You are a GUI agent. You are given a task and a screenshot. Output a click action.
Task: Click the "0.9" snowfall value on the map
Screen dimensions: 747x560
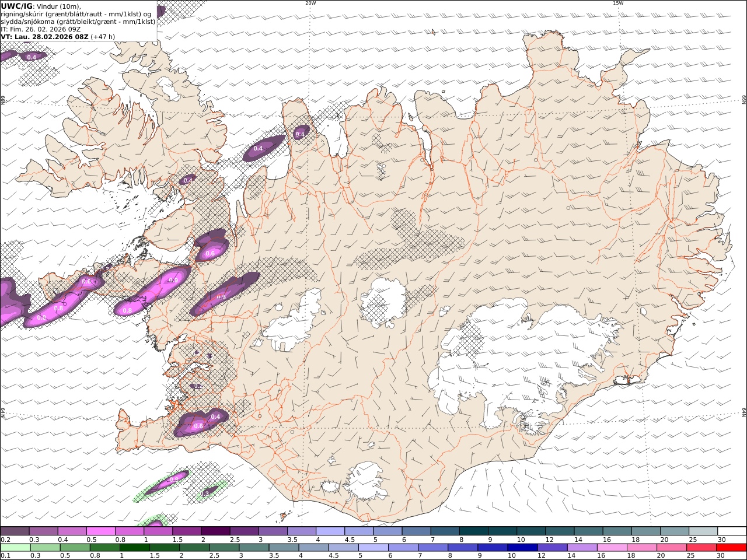(x=173, y=280)
